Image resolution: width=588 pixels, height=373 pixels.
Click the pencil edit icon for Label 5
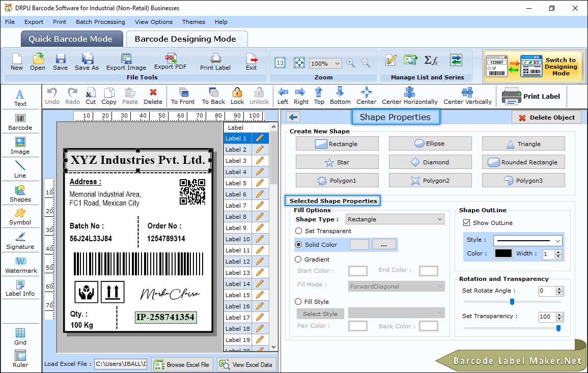pyautogui.click(x=260, y=183)
